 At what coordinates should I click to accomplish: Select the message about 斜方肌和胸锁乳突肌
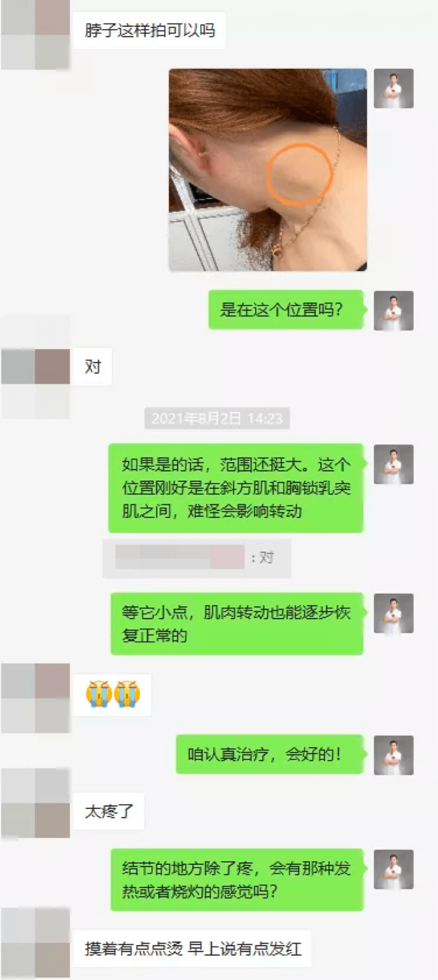236,488
